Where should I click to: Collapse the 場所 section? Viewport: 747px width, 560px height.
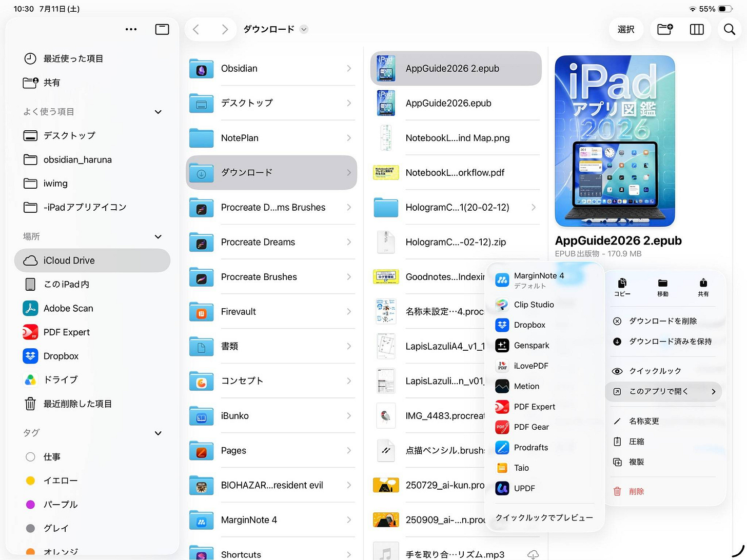(158, 237)
